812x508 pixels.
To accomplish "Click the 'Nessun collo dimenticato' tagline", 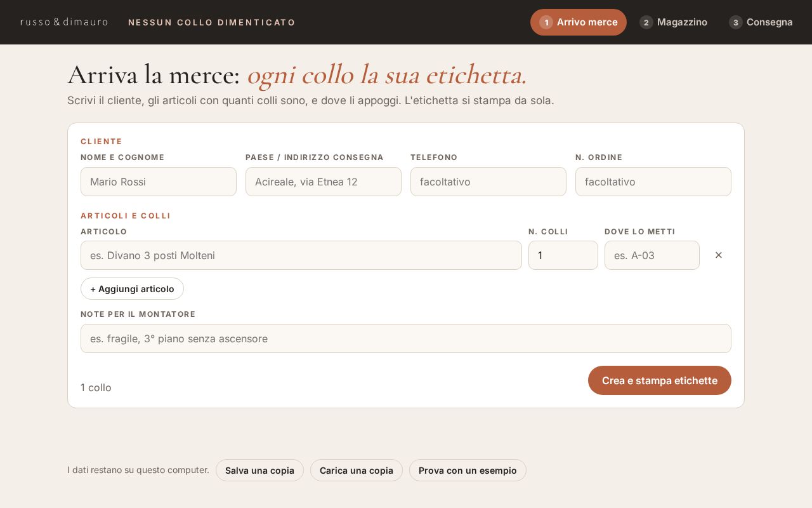I will [212, 22].
